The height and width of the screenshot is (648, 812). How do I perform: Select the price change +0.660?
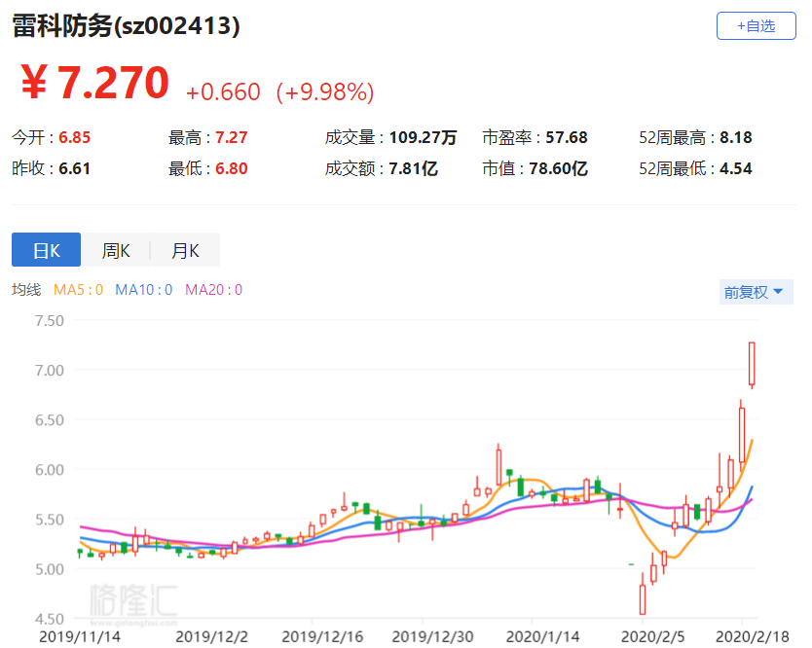[223, 92]
